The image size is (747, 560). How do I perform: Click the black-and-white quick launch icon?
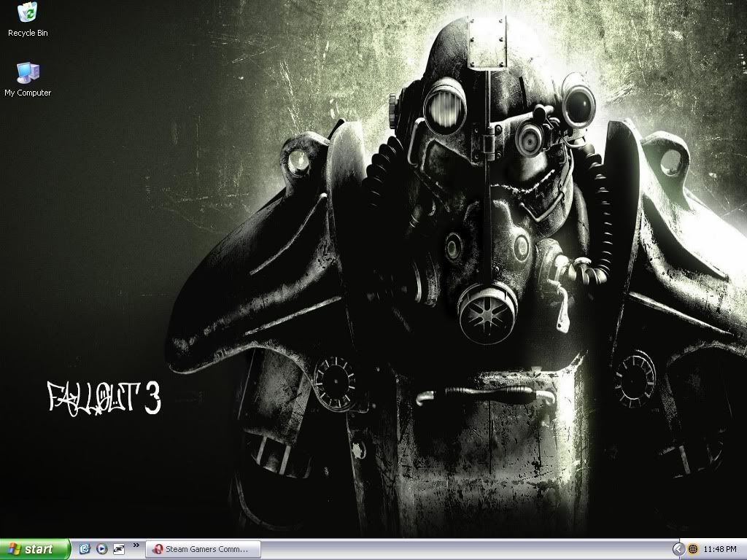(119, 549)
